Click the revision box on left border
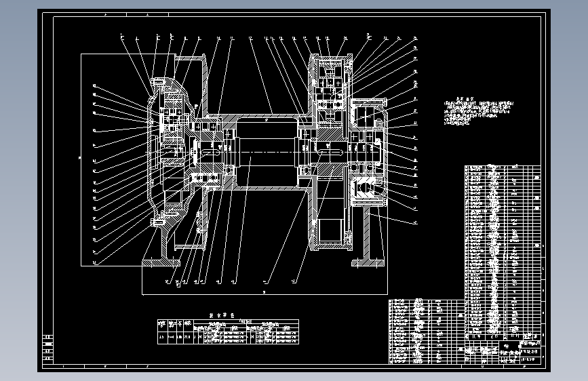588x381 pixels. point(48,348)
